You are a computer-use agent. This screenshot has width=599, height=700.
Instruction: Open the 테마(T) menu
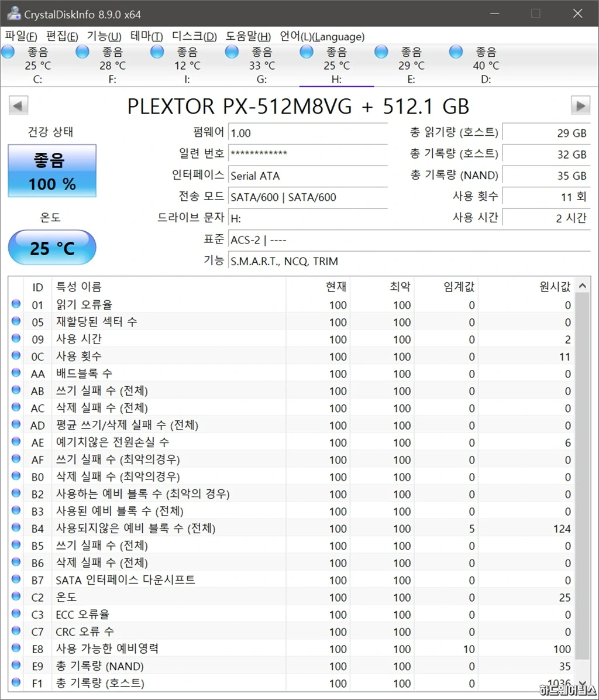(147, 36)
